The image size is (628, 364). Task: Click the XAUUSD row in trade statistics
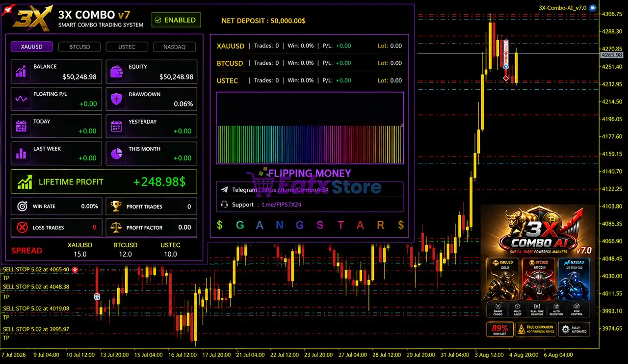coord(310,46)
